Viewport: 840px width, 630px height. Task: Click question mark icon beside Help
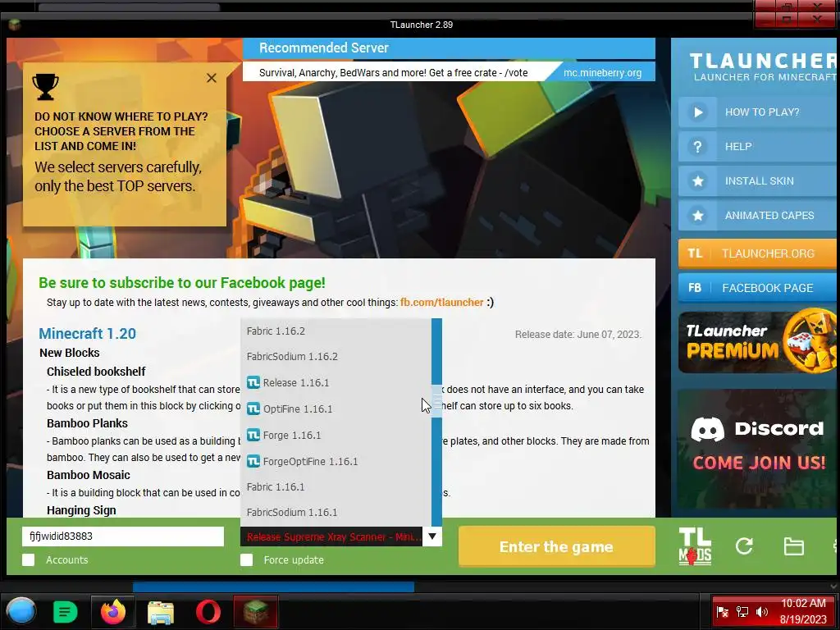pos(697,147)
